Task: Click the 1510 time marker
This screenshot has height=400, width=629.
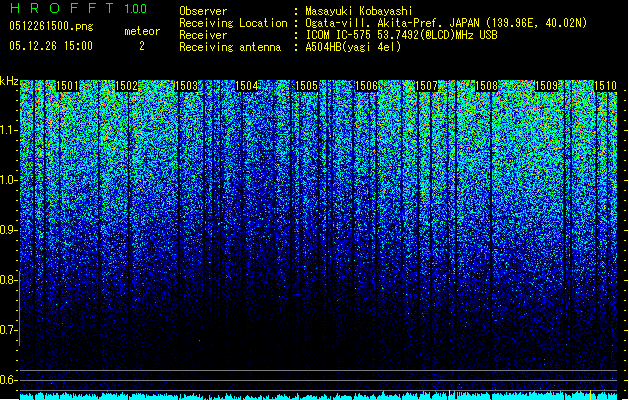Action: [605, 86]
